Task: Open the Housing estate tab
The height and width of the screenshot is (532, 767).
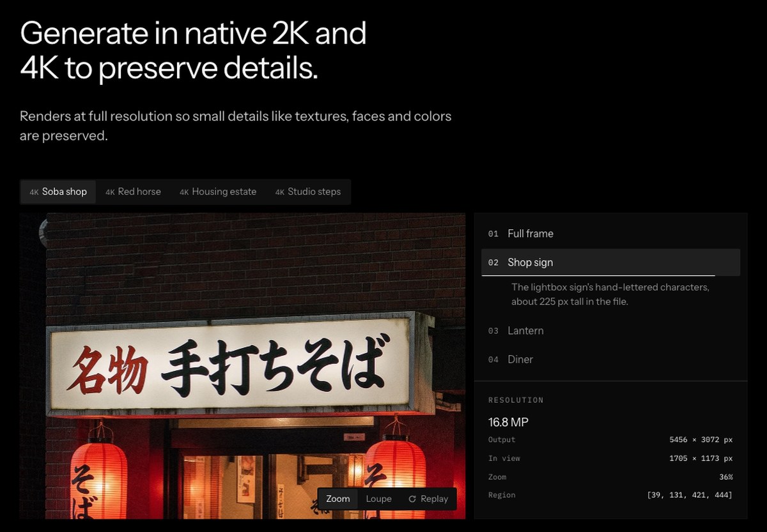Action: tap(218, 192)
